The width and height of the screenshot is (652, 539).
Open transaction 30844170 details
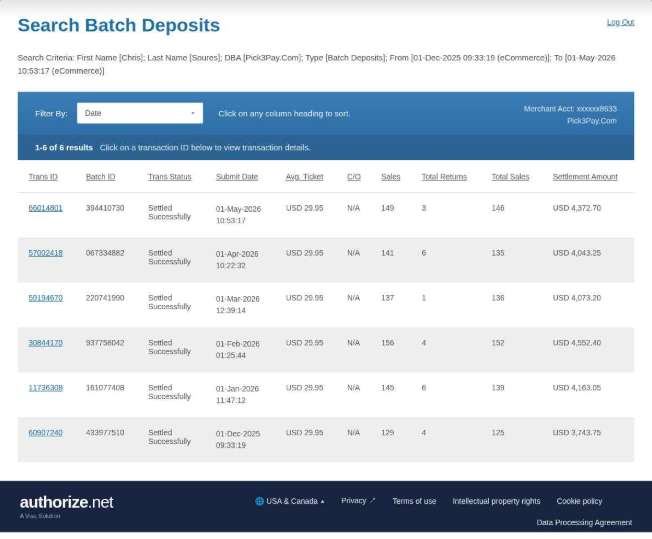coord(45,343)
